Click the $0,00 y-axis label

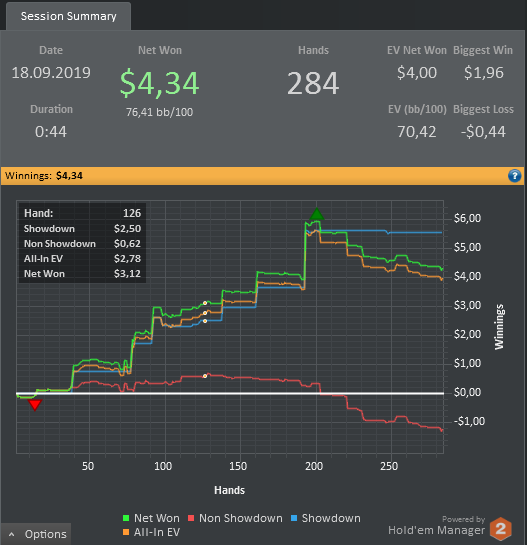coord(468,392)
